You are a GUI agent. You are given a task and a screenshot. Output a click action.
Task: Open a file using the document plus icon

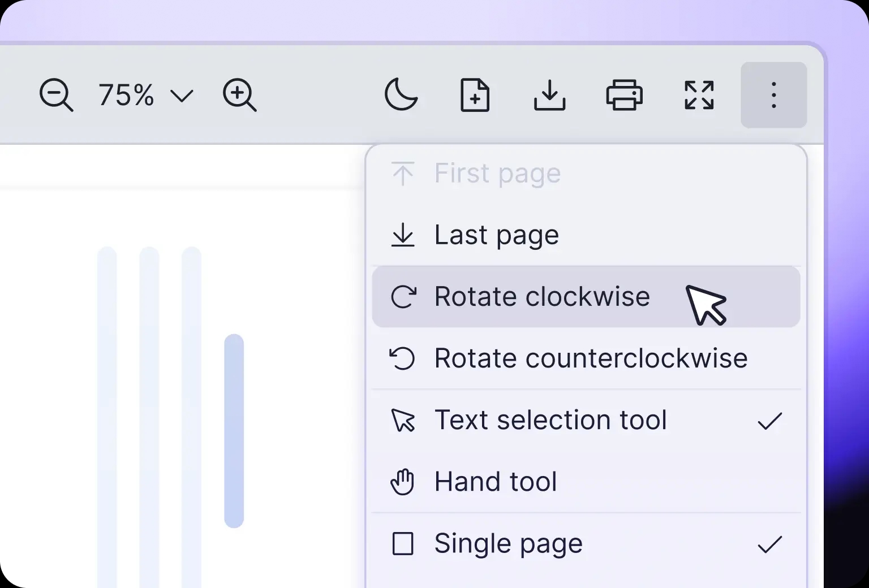475,94
